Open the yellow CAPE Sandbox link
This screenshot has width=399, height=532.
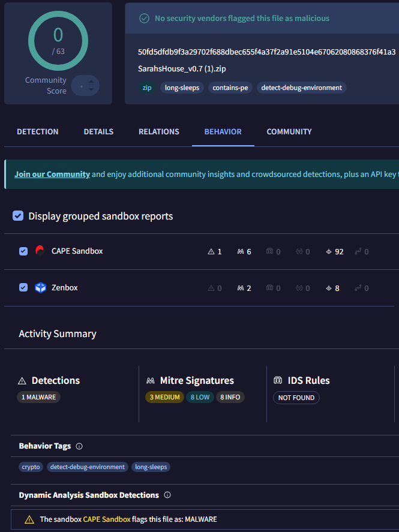[107, 519]
